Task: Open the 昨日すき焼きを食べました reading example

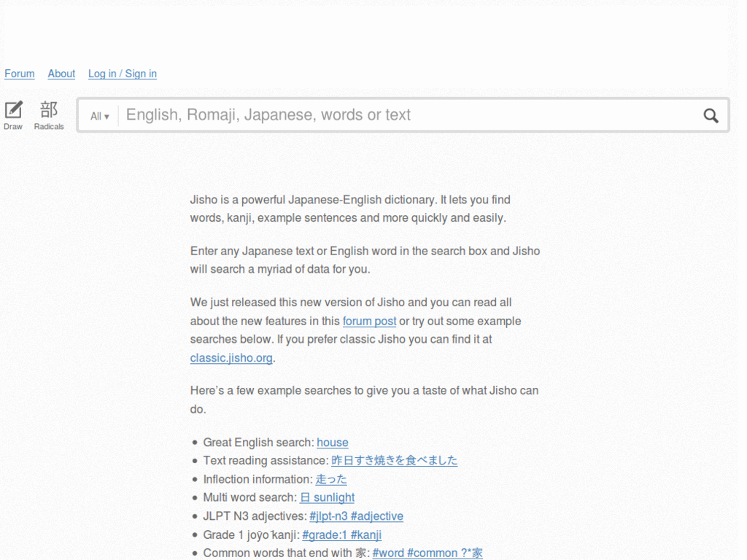Action: coord(395,461)
